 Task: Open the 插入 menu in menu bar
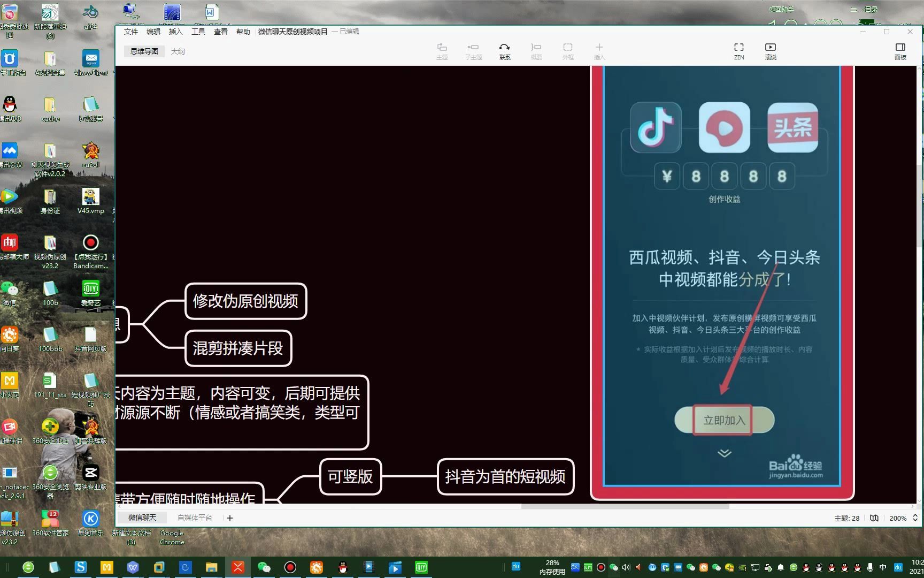click(176, 32)
